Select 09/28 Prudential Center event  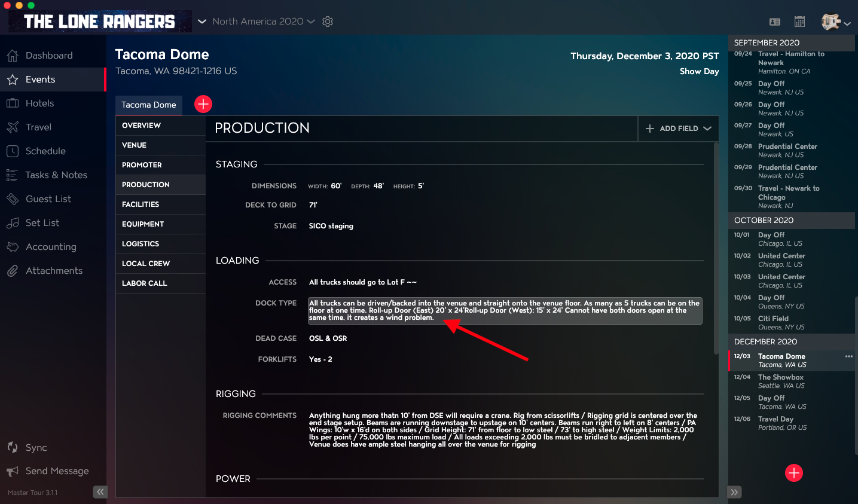[x=791, y=151]
